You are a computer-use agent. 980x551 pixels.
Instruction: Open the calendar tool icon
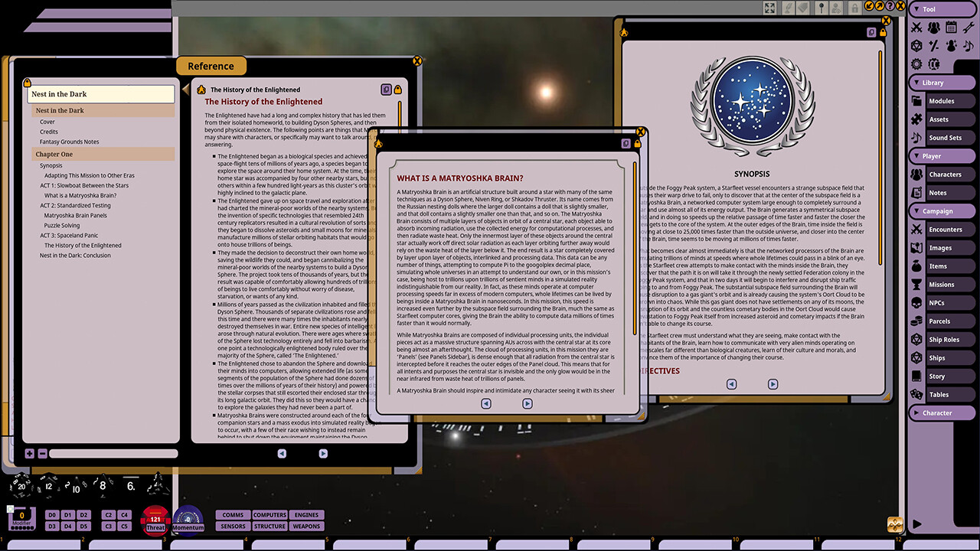pos(951,28)
